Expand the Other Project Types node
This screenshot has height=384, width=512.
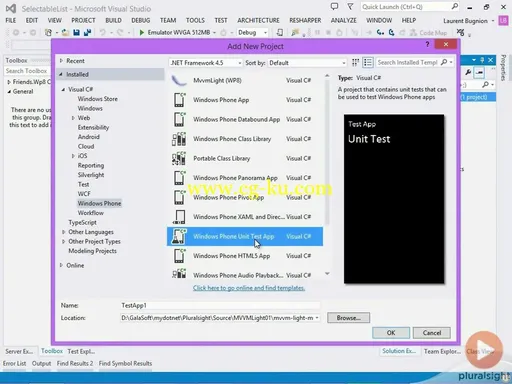(63, 241)
